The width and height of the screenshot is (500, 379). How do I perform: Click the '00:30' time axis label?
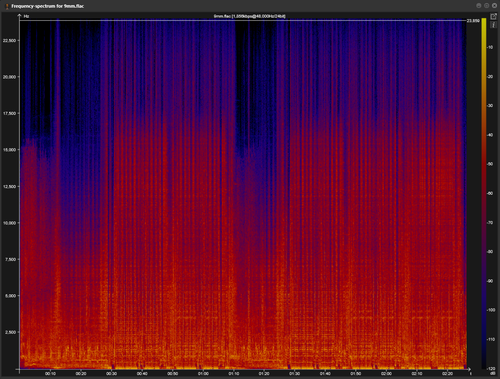pos(112,374)
